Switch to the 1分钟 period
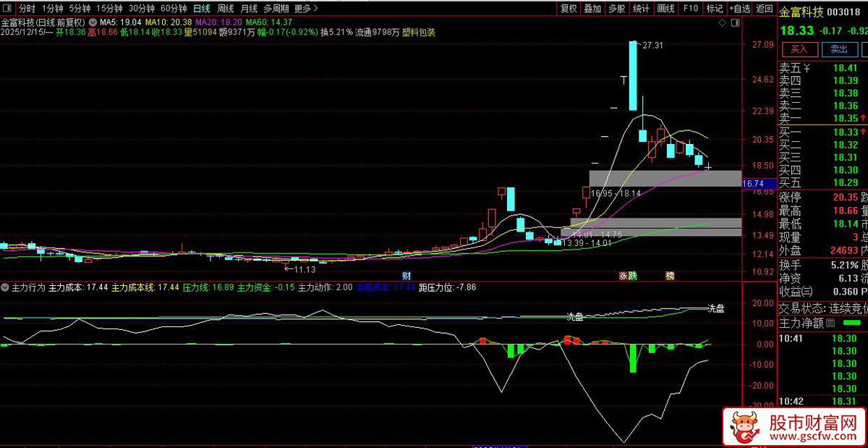The width and height of the screenshot is (868, 448). point(52,9)
